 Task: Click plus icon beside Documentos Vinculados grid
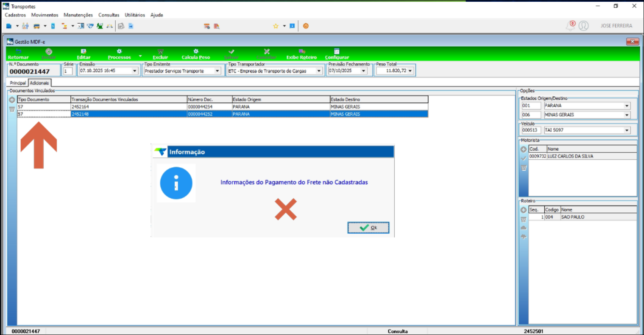pyautogui.click(x=12, y=100)
